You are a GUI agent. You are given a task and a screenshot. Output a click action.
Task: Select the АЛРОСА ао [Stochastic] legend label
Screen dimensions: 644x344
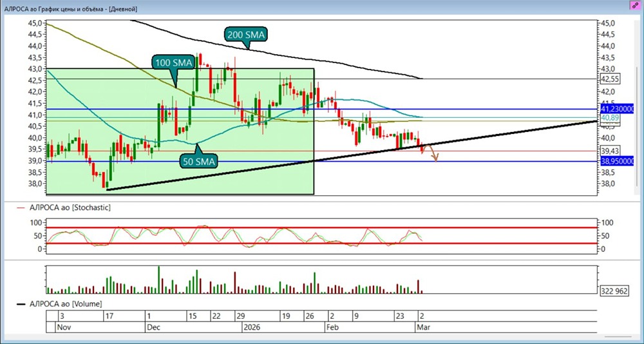pos(70,207)
